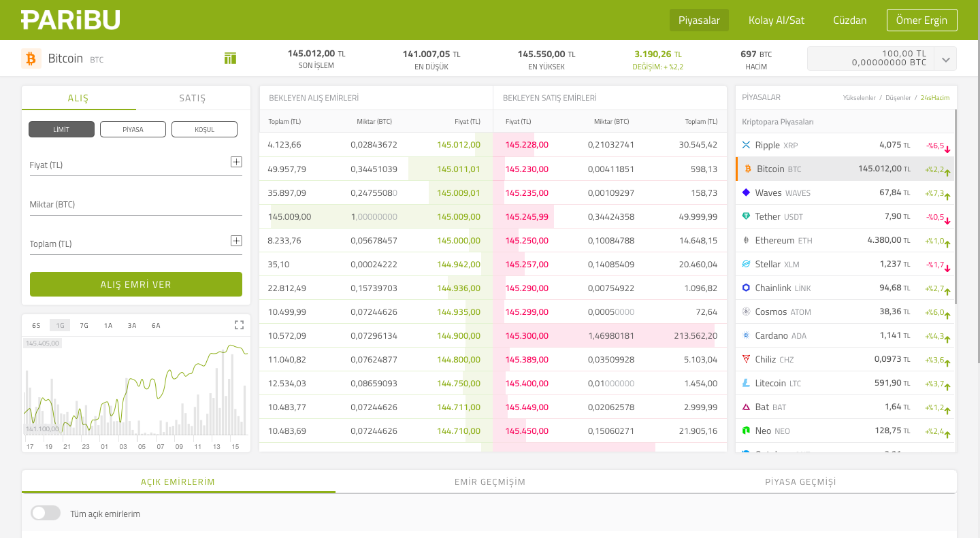
Task: Sort markets by Yükselenler
Action: [859, 98]
